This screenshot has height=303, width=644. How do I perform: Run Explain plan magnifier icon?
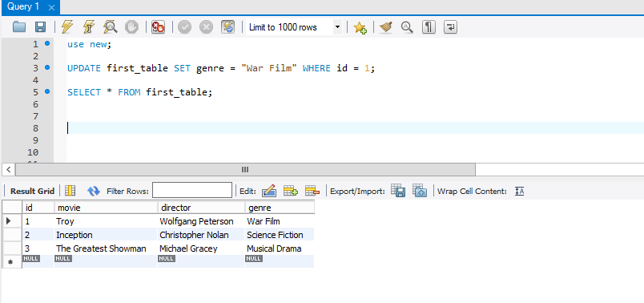tap(110, 27)
